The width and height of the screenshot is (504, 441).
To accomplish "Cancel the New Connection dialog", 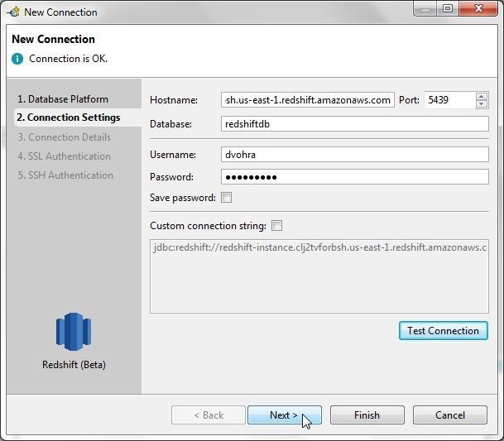I will pos(450,415).
